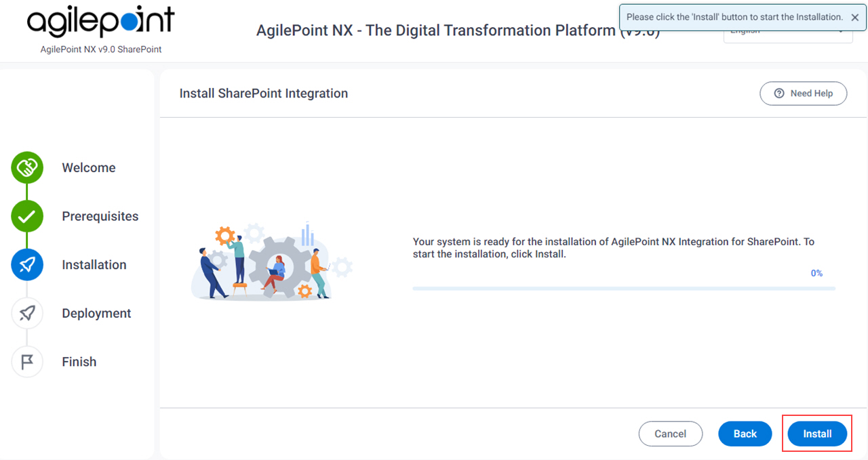Click 'AgilePoint NX v9.0 SharePoint' subtitle text
Viewport: 868px width, 460px height.
pos(101,49)
